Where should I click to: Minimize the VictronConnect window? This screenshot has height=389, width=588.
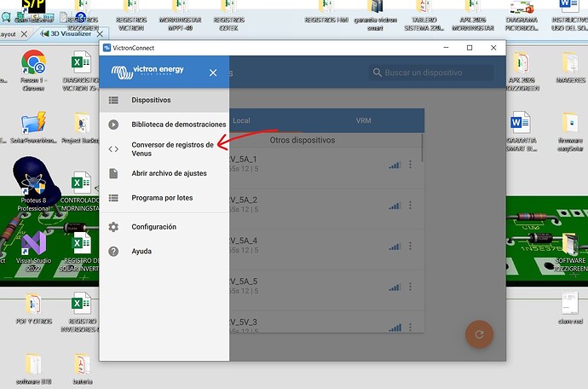(447, 48)
